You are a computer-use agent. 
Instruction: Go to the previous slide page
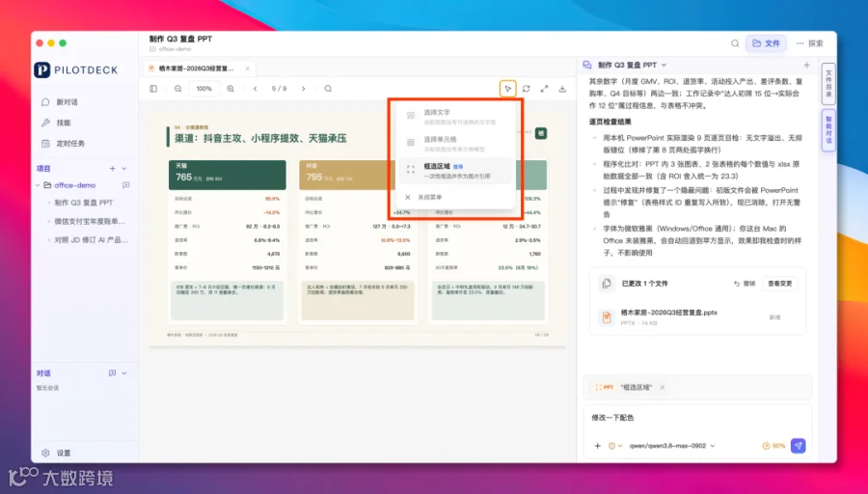click(x=256, y=89)
